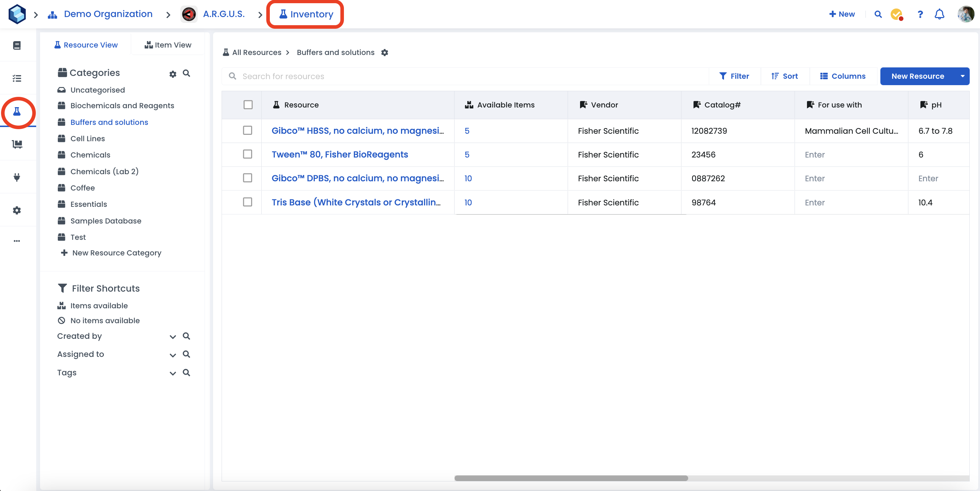Viewport: 980px width, 491px height.
Task: Select the Cell Lines category
Action: pyautogui.click(x=88, y=139)
